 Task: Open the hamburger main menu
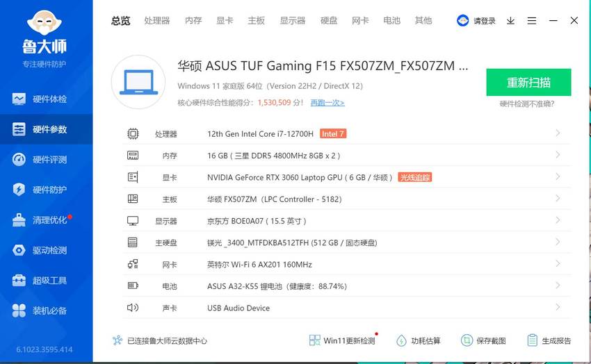coord(531,21)
